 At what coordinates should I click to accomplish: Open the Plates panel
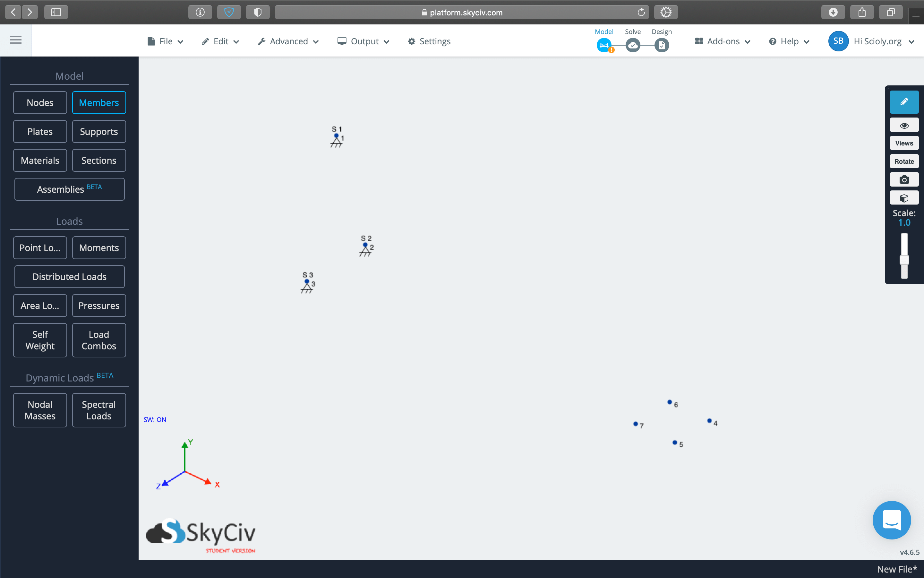(40, 132)
